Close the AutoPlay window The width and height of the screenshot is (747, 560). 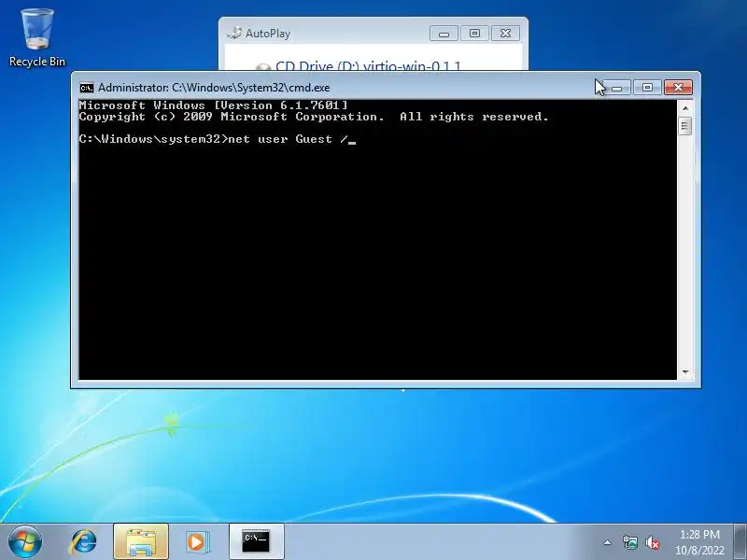pos(505,34)
